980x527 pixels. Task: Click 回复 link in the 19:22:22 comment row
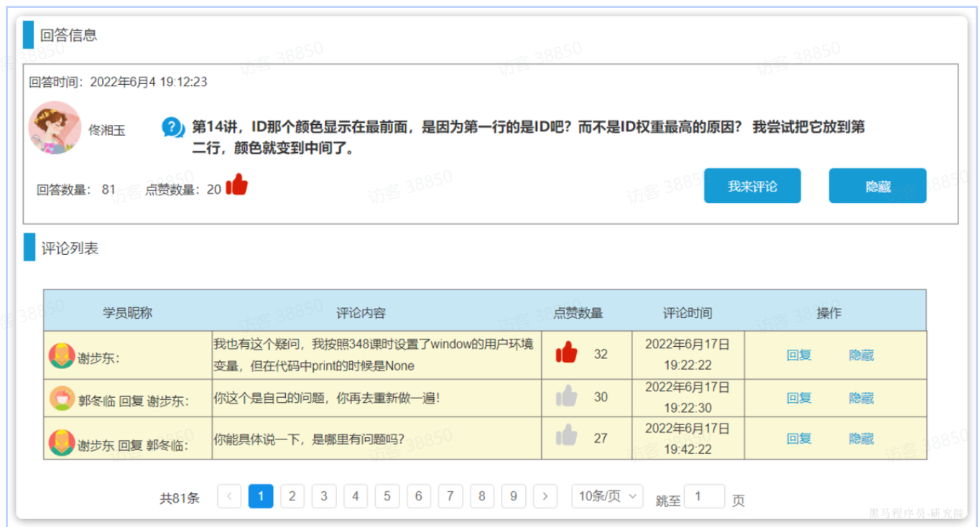coord(799,355)
